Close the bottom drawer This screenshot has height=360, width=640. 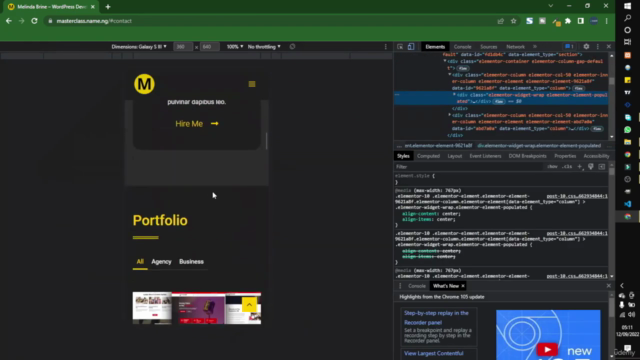click(x=609, y=286)
